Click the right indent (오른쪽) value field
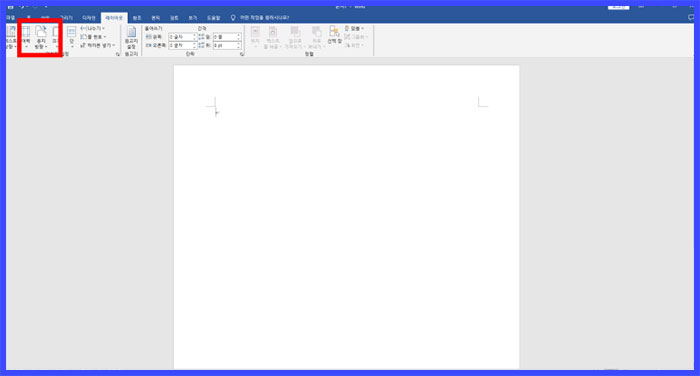700x376 pixels. (182, 45)
